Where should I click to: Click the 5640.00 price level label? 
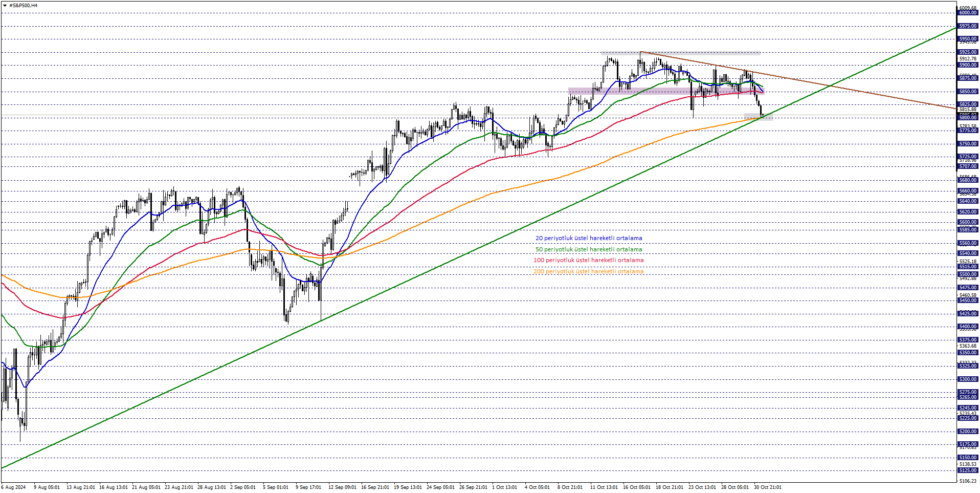coord(968,201)
